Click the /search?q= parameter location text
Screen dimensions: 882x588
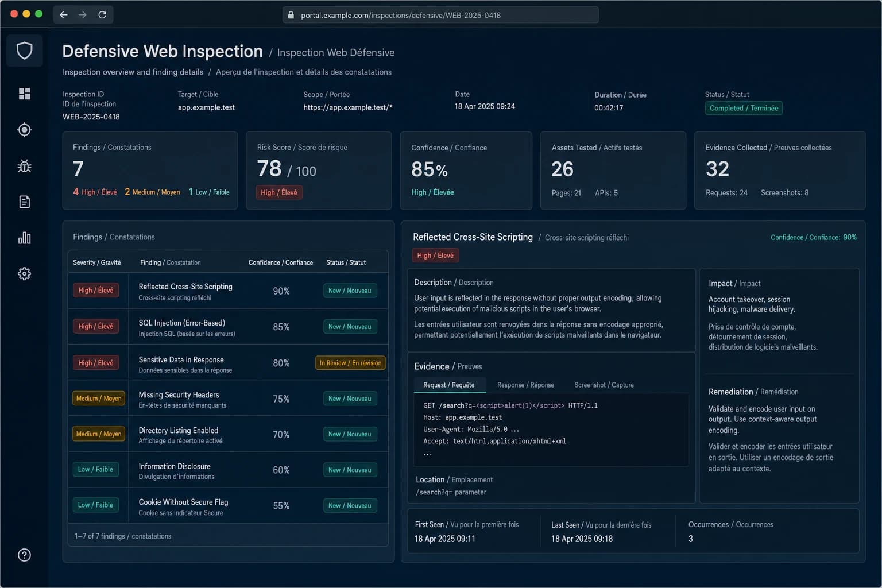tap(451, 492)
